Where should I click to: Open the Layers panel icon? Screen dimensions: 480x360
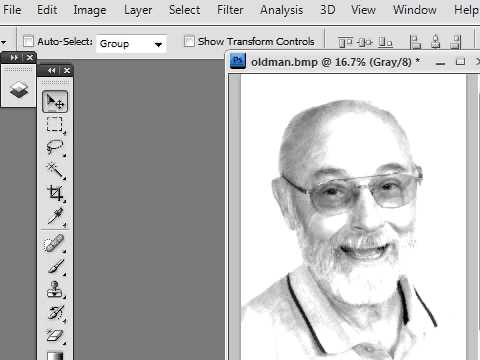click(x=19, y=90)
